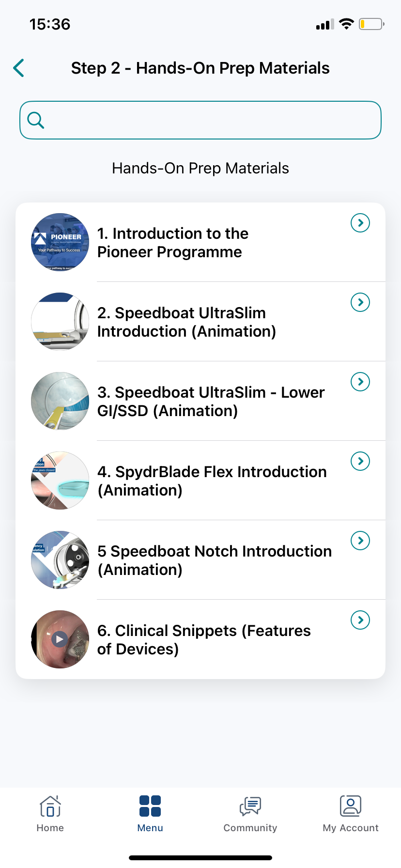
Task: Expand the Speedboat Notch Introduction chevron
Action: pyautogui.click(x=360, y=541)
